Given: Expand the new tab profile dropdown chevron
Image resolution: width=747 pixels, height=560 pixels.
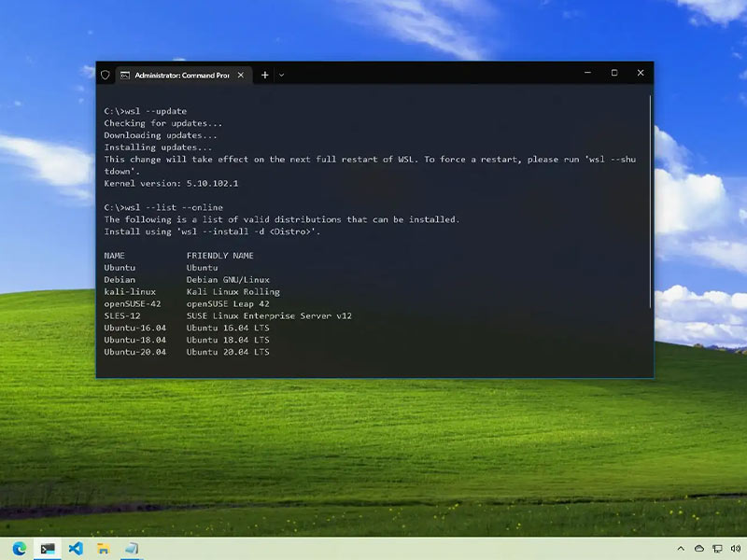Looking at the screenshot, I should pos(282,76).
